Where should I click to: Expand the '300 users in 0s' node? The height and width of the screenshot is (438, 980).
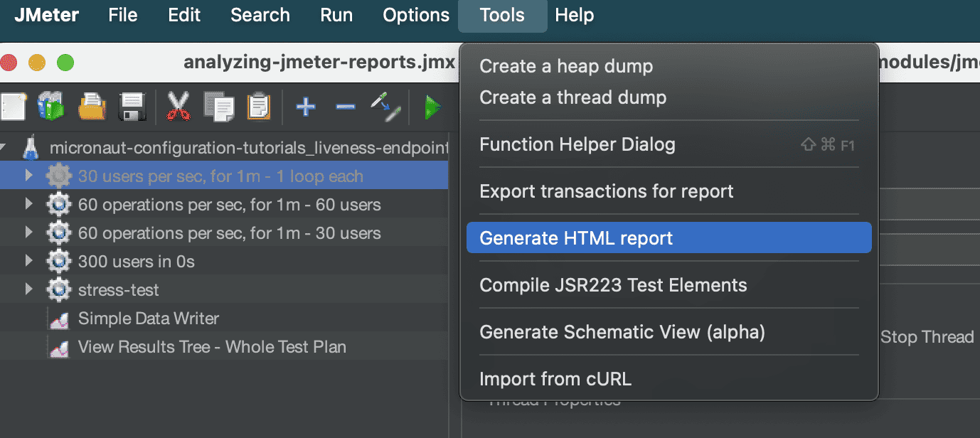(x=28, y=261)
